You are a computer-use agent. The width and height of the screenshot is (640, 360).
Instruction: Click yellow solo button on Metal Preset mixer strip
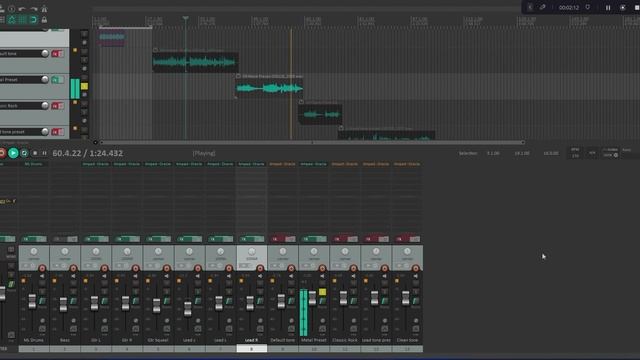pos(322,292)
